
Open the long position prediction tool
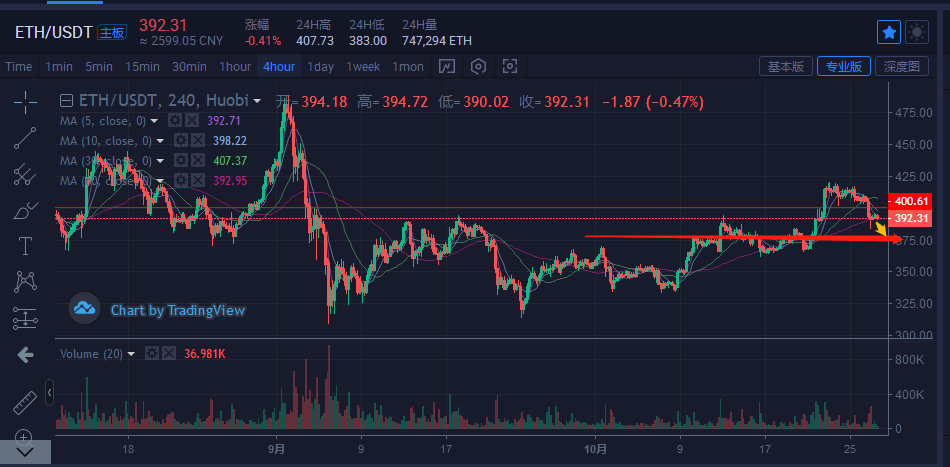(25, 317)
